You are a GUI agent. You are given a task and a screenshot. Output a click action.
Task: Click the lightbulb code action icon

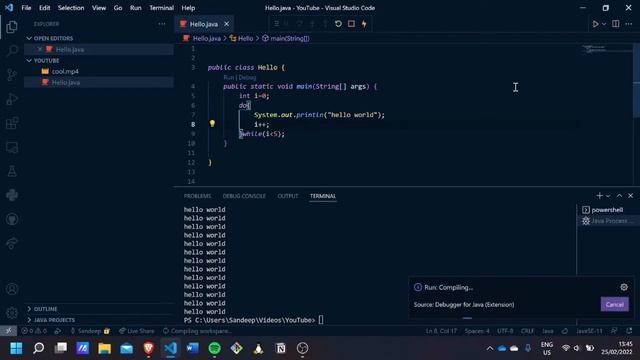(212, 123)
